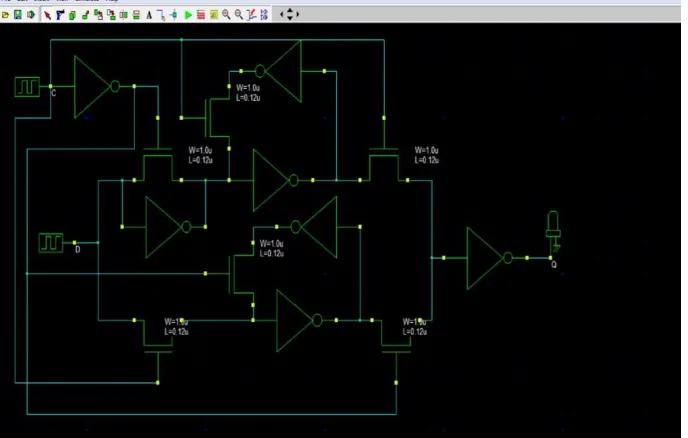Viewport: 688px width, 438px height.
Task: Select the wire drawing tool
Action: point(161,16)
